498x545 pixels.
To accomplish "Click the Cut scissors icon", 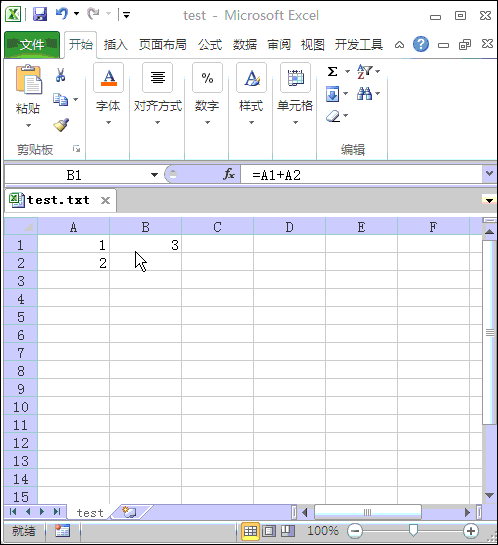I will (x=60, y=75).
